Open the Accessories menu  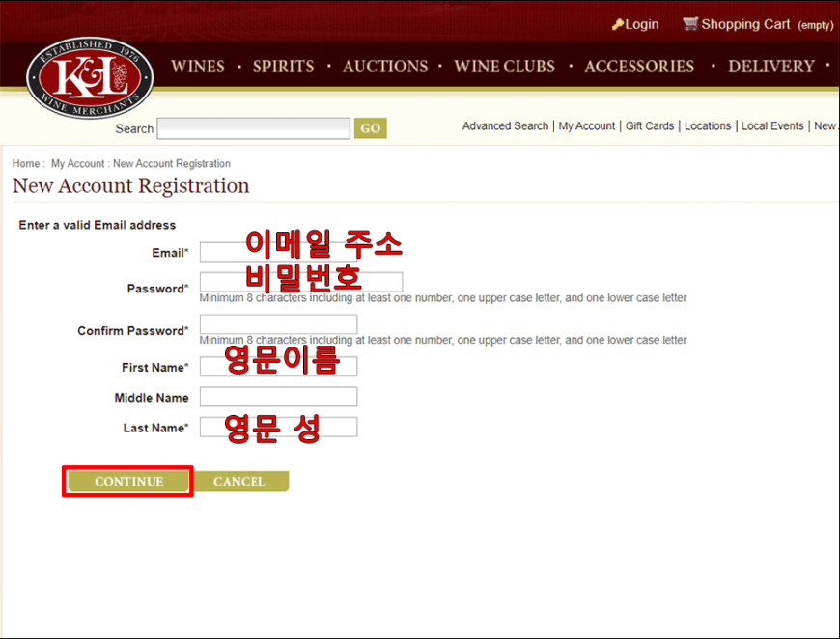(x=639, y=67)
